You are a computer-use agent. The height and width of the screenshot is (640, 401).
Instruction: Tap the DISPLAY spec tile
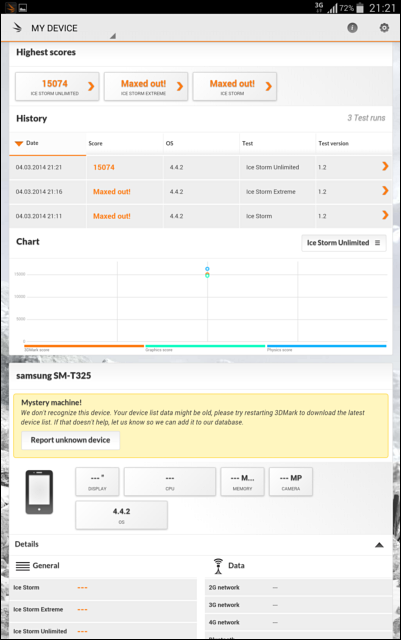click(x=97, y=482)
